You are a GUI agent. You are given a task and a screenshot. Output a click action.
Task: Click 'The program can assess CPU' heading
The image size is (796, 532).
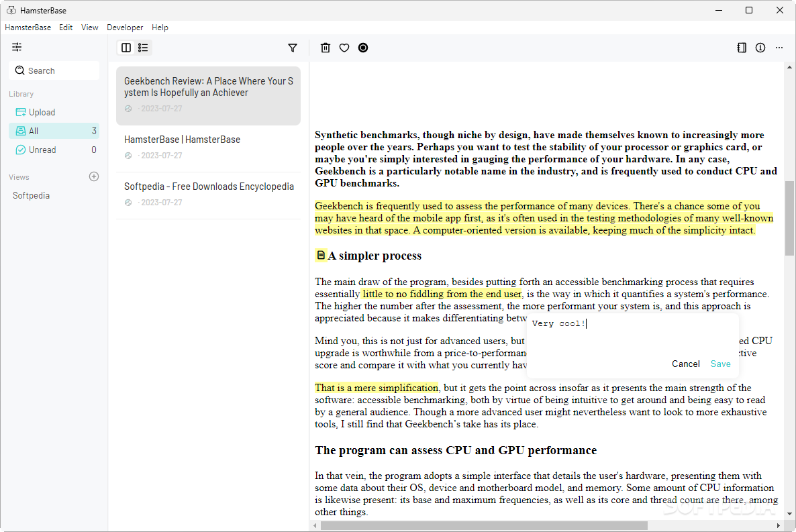point(456,450)
